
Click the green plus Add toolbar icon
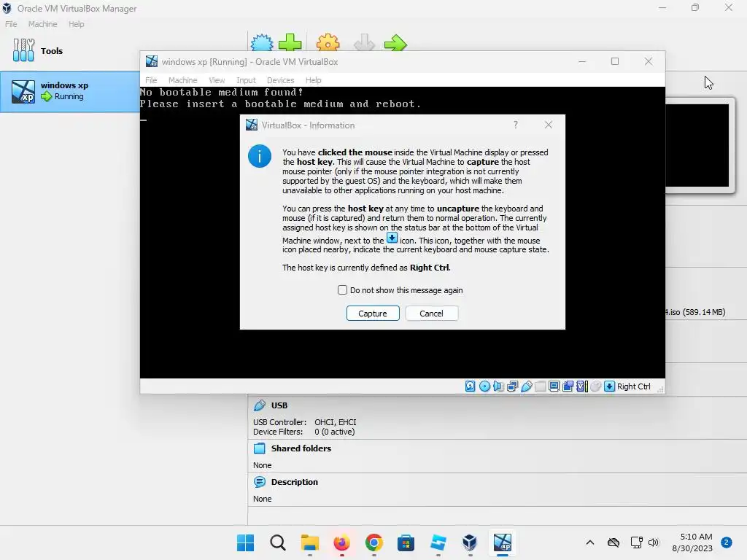290,42
